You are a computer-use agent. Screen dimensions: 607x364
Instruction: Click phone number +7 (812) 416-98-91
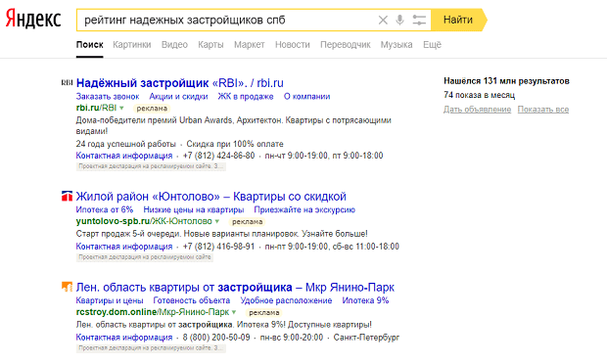click(218, 247)
